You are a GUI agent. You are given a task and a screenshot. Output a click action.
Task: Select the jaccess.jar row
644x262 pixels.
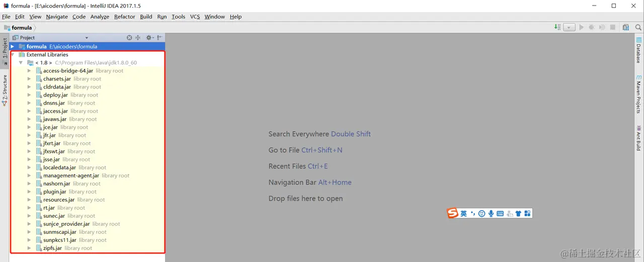pyautogui.click(x=87, y=111)
